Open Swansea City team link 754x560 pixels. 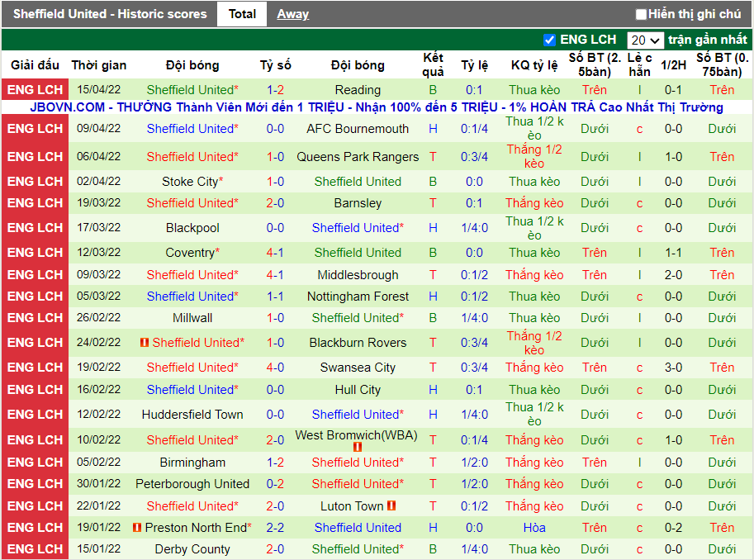(358, 368)
